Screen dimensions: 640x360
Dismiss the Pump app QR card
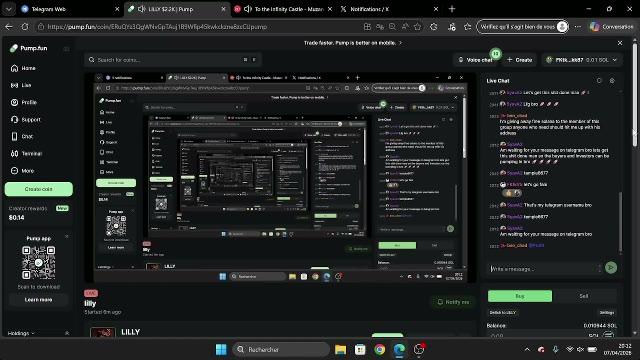67,237
